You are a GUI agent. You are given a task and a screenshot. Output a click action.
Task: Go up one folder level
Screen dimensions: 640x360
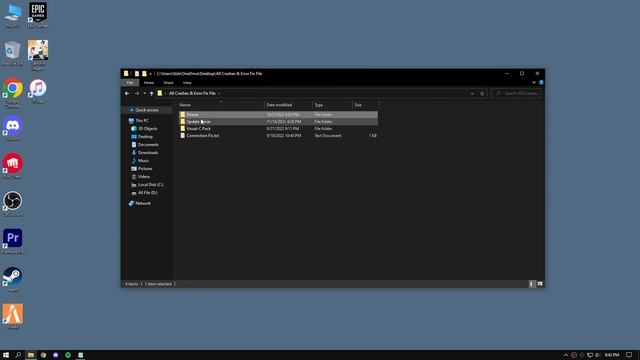click(x=151, y=93)
